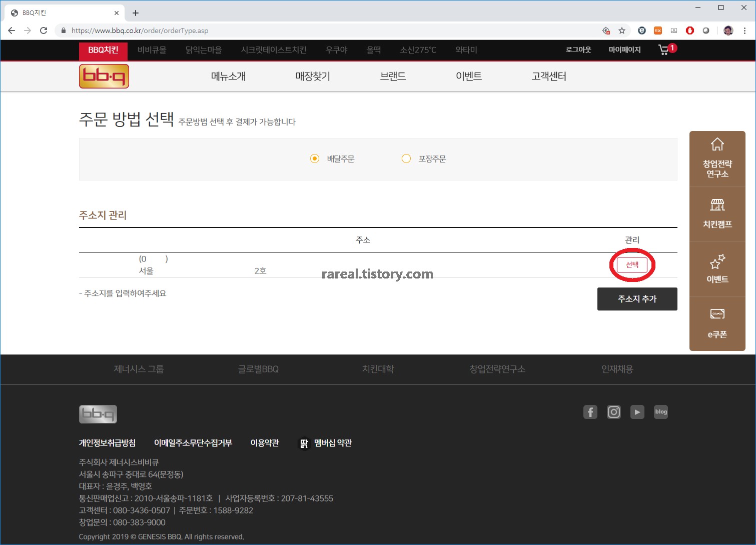The width and height of the screenshot is (756, 545).
Task: Open 창업전략연구소 footer link
Action: (x=497, y=369)
